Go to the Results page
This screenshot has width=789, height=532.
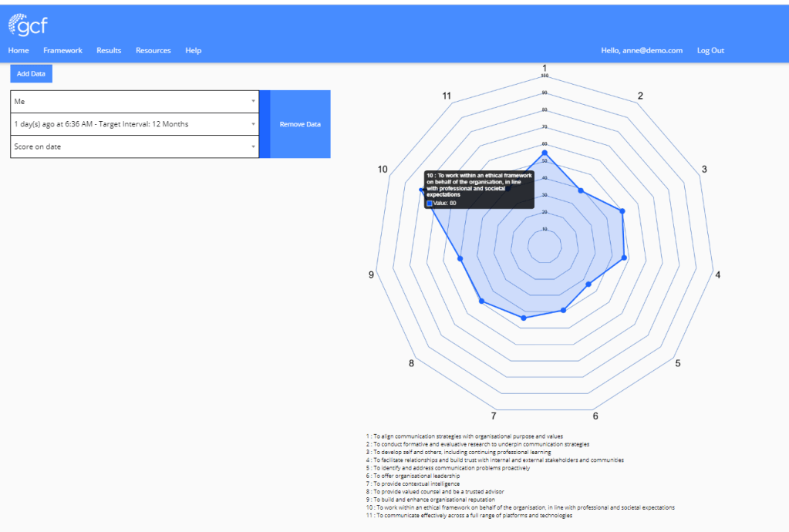109,51
